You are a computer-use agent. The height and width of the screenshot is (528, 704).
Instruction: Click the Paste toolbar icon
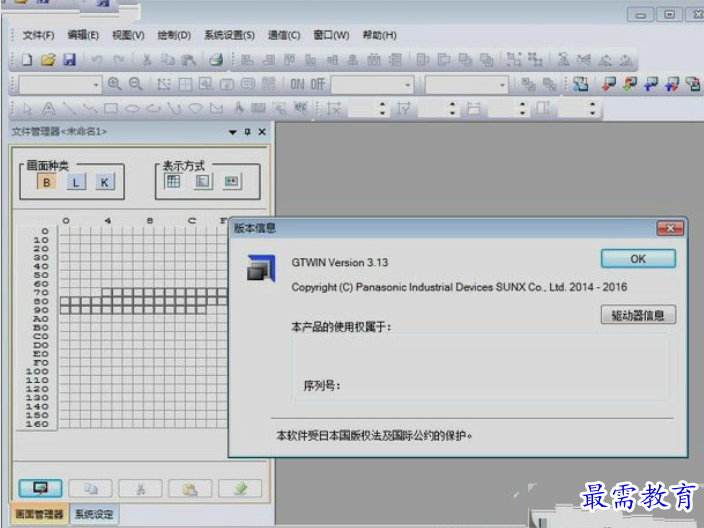(189, 60)
